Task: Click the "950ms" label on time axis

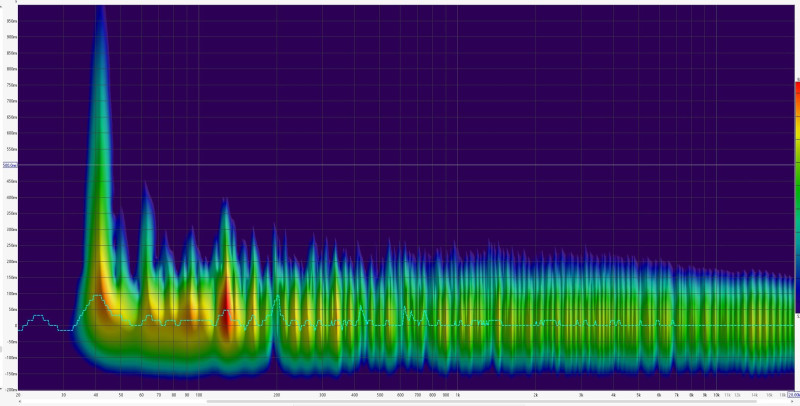Action: (11, 21)
